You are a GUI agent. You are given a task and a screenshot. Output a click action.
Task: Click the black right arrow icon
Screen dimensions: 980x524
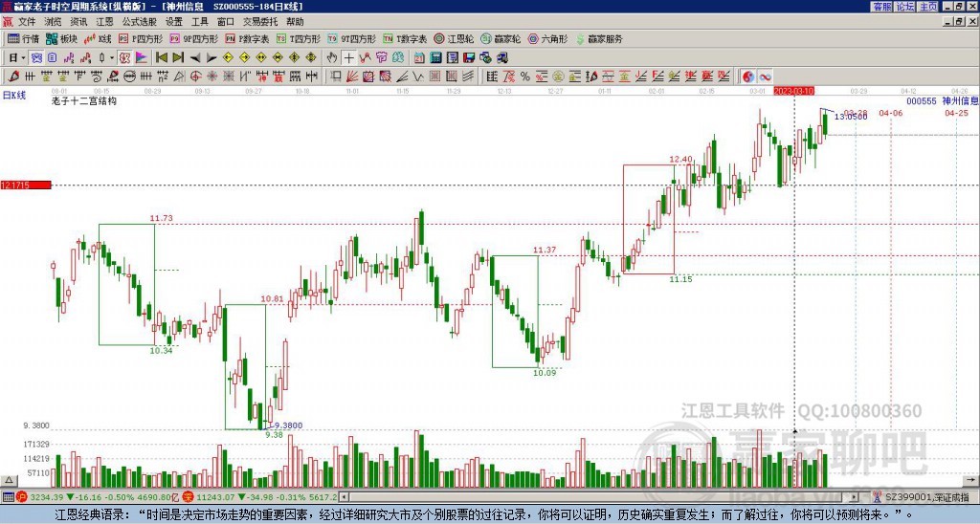pyautogui.click(x=212, y=58)
